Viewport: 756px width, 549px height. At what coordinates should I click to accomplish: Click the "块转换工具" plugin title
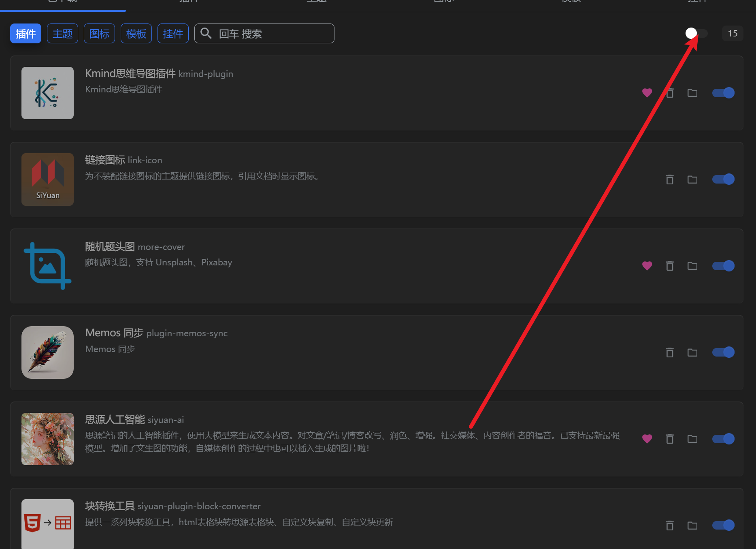pos(110,506)
